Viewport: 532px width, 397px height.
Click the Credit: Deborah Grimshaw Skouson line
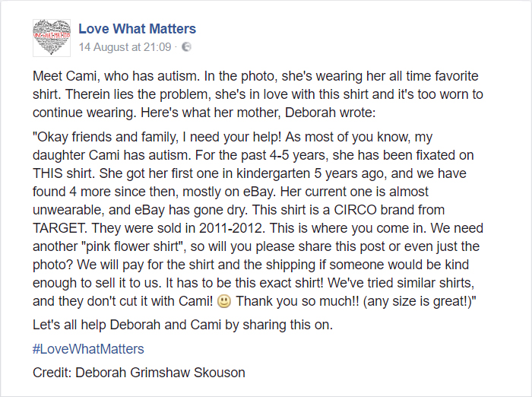pos(139,373)
